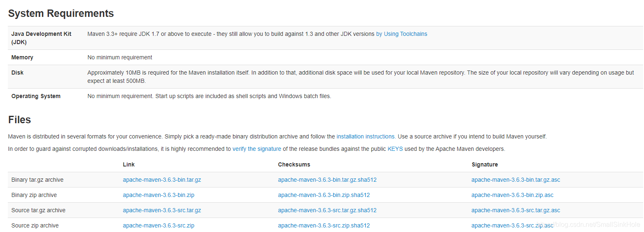Image resolution: width=644 pixels, height=232 pixels.
Task: Click the 'Binary zip archive' row label
Action: coord(34,195)
